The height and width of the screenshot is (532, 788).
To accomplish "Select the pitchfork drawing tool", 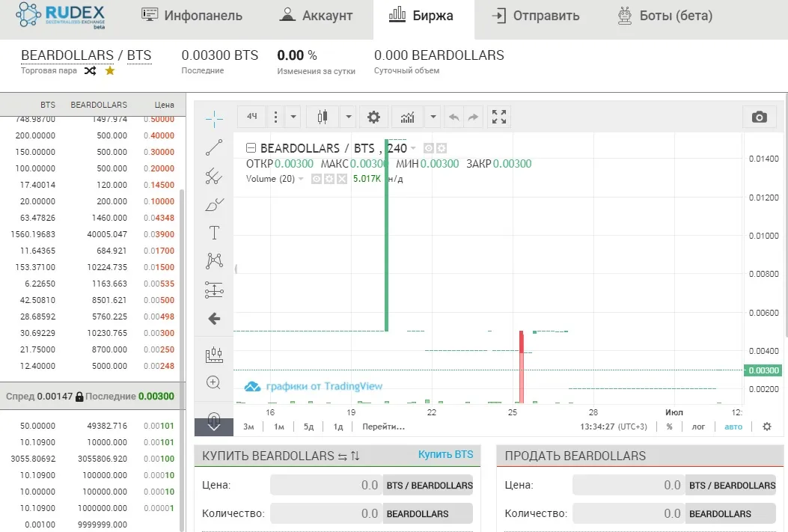I will pyautogui.click(x=214, y=176).
